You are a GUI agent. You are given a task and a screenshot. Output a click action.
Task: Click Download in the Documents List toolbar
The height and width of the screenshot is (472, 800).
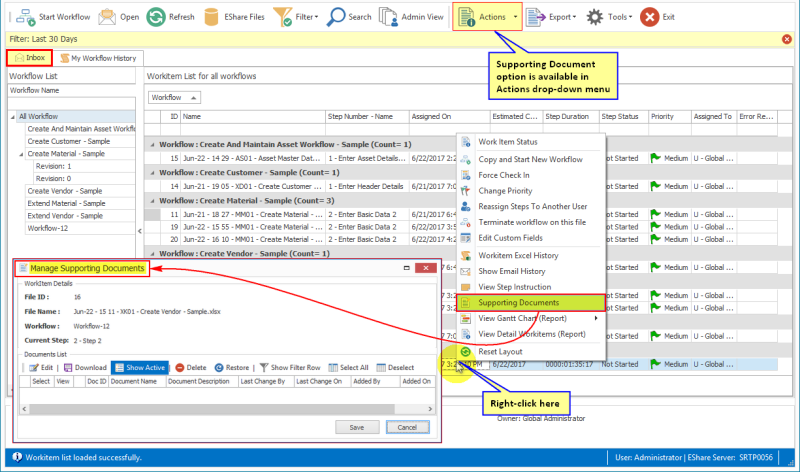pyautogui.click(x=84, y=367)
